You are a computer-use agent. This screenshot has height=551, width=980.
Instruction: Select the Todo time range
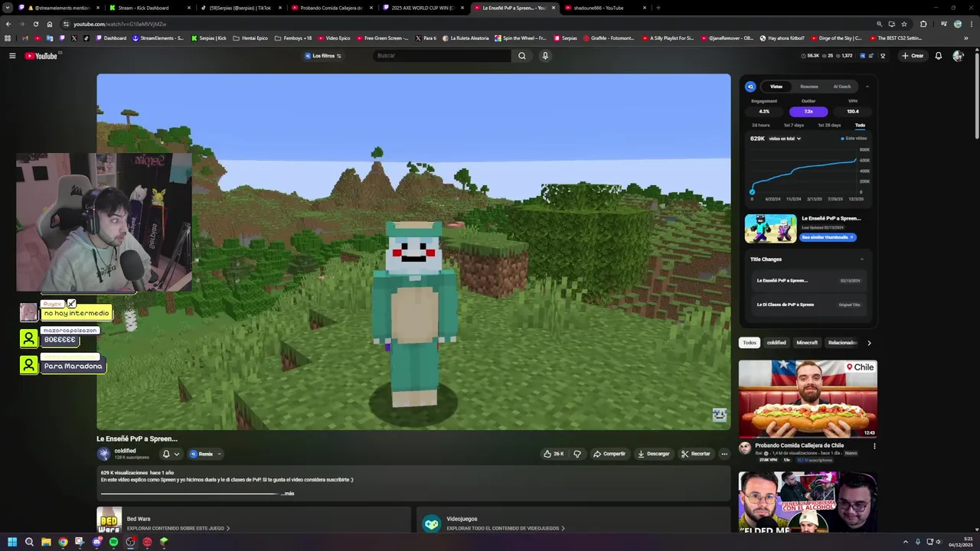(x=860, y=125)
